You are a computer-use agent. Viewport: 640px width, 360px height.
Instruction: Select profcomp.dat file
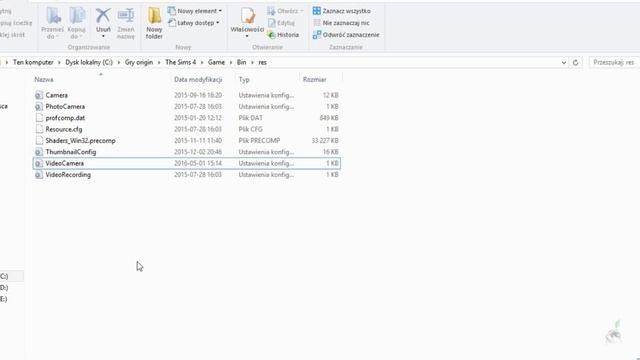(x=65, y=118)
